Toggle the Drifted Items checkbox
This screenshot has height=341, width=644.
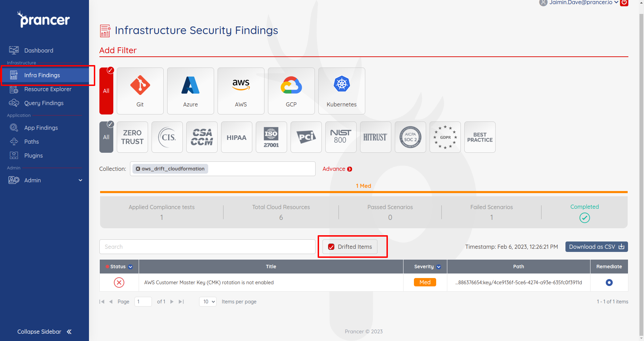click(331, 247)
